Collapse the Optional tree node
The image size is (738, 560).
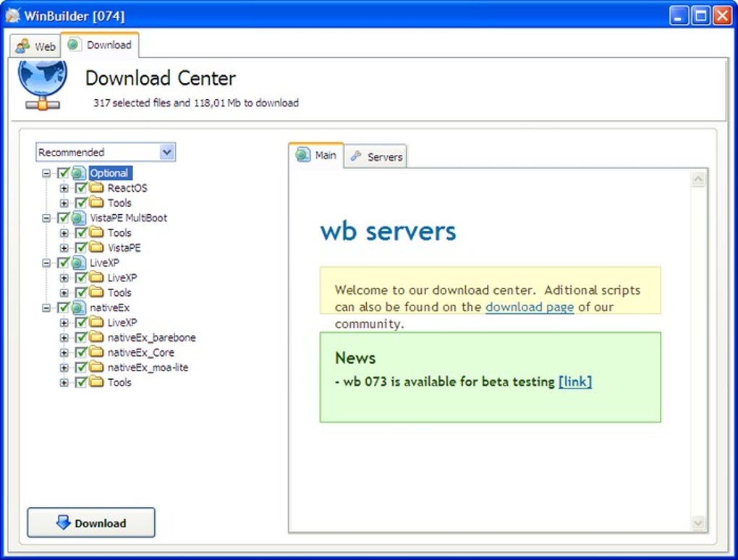[46, 173]
